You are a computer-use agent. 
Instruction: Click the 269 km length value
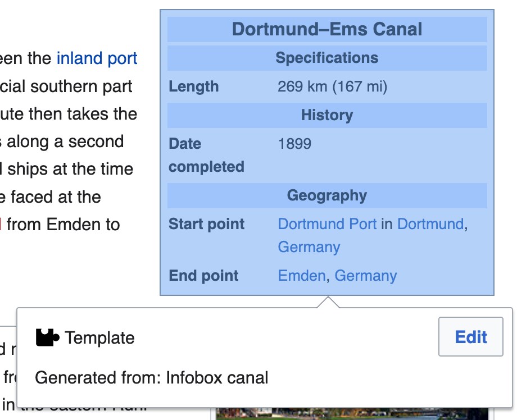[x=332, y=86]
